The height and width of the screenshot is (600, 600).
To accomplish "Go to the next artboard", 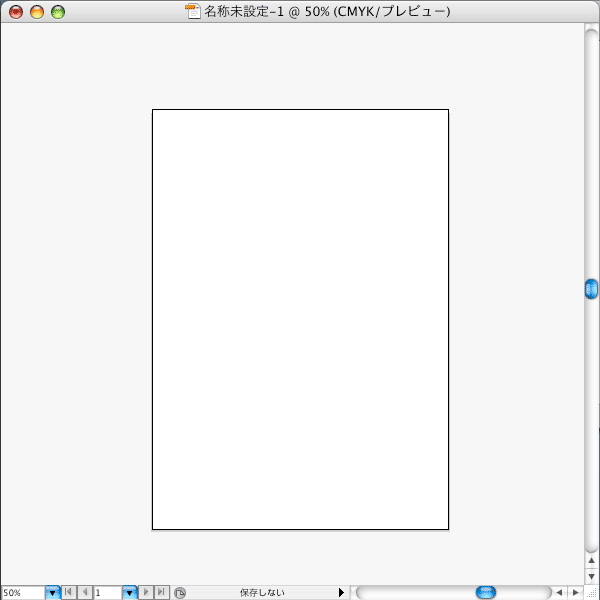I will (145, 592).
